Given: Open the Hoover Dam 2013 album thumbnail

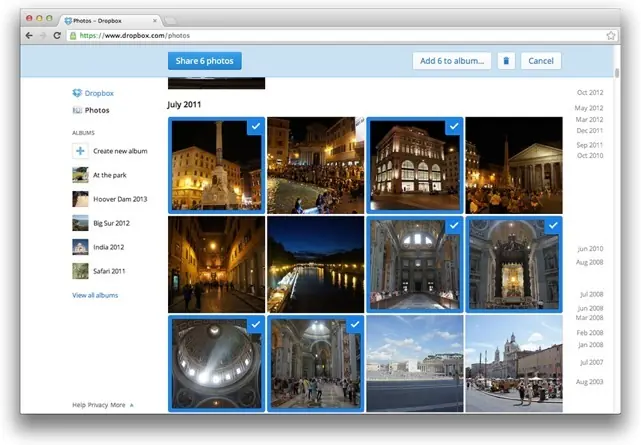Looking at the screenshot, I should (x=80, y=199).
